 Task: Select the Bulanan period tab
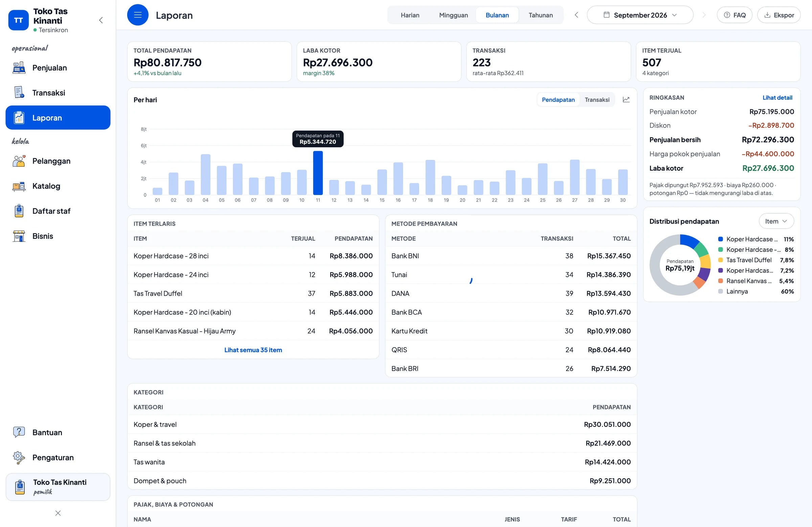[497, 15]
